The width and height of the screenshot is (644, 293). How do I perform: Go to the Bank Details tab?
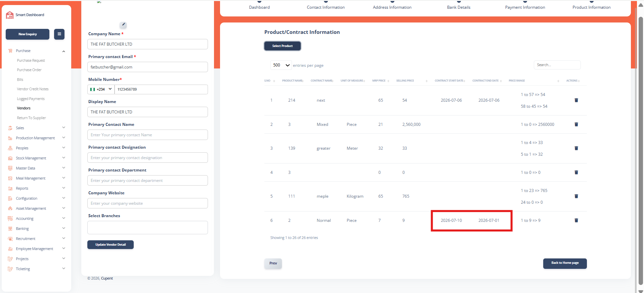459,7
